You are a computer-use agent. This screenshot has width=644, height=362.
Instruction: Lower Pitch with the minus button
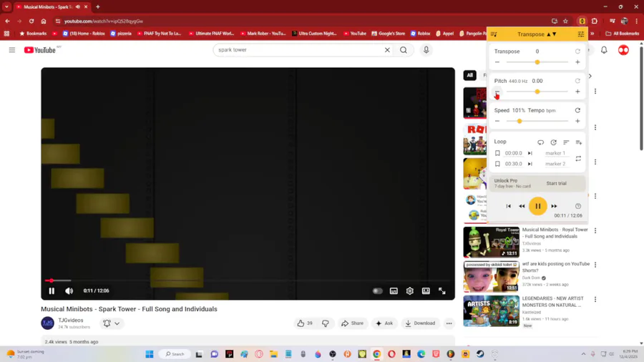[x=497, y=92]
